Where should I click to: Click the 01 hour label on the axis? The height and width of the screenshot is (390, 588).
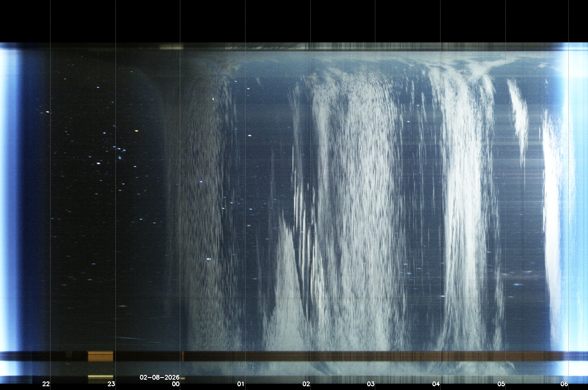[x=241, y=384]
